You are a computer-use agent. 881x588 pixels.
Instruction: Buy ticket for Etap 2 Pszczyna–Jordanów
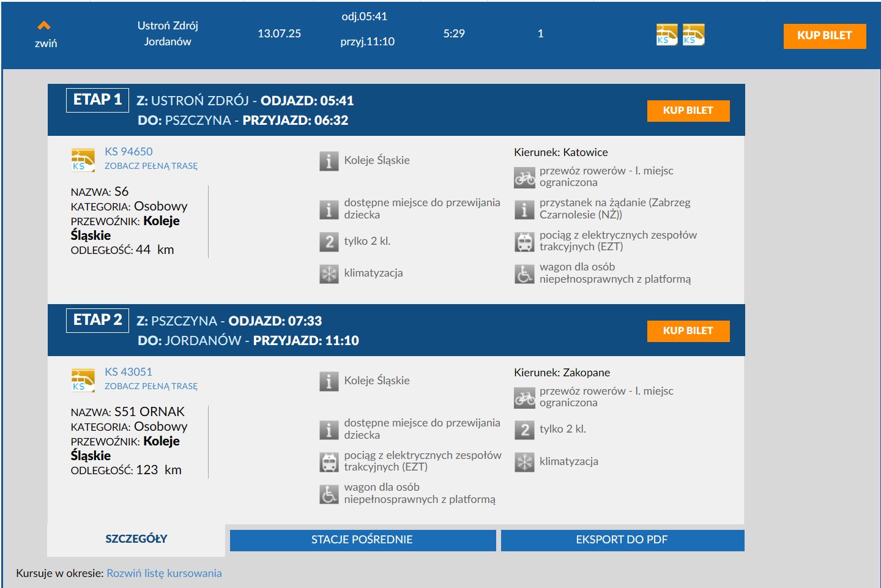click(x=688, y=331)
